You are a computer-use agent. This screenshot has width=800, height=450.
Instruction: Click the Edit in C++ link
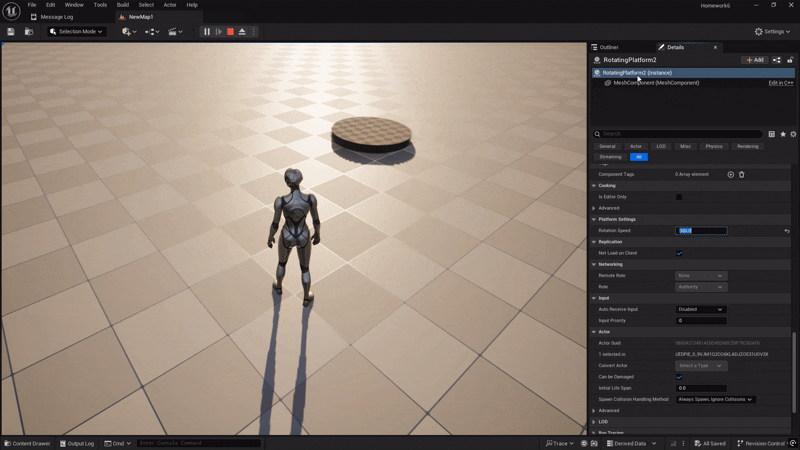[781, 83]
